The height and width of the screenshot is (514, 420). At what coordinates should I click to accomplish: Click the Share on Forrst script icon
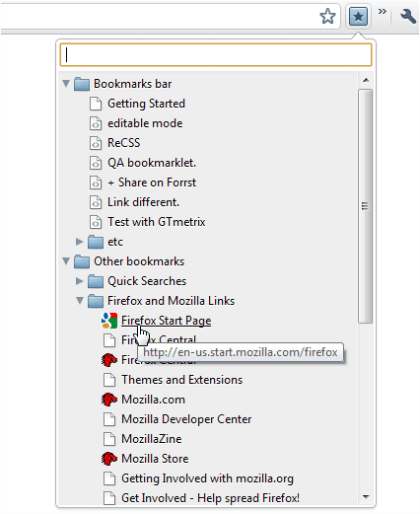click(x=96, y=183)
